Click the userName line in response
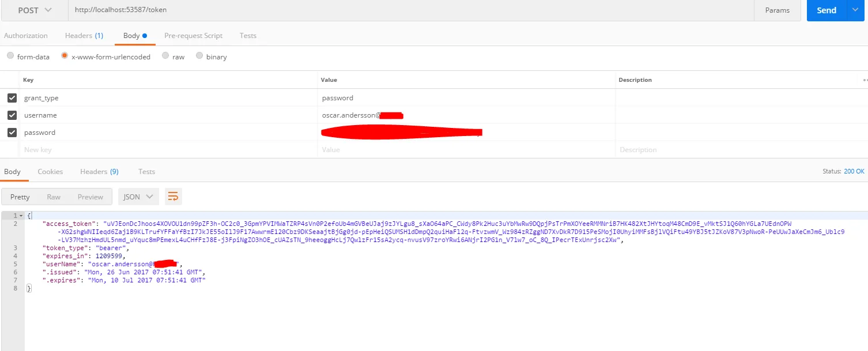The width and height of the screenshot is (868, 351). [x=112, y=264]
